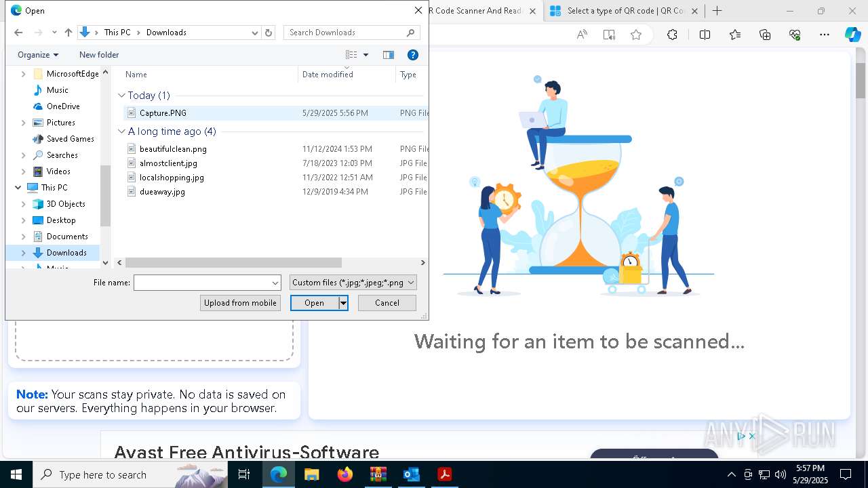Click the horizontal scrollbar in file list

tap(233, 262)
